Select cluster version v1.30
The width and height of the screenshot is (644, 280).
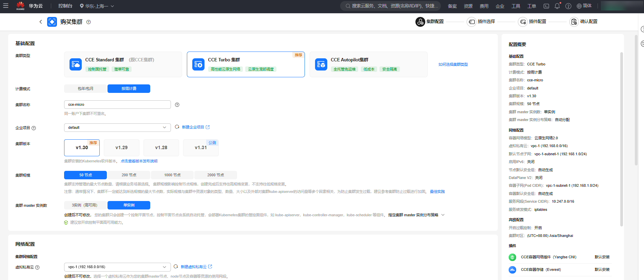82,148
